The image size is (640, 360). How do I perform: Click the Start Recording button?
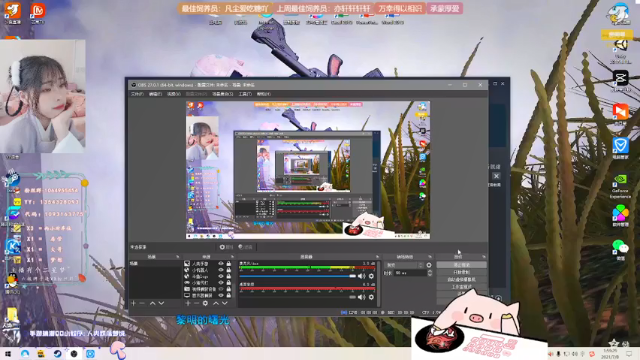point(461,272)
